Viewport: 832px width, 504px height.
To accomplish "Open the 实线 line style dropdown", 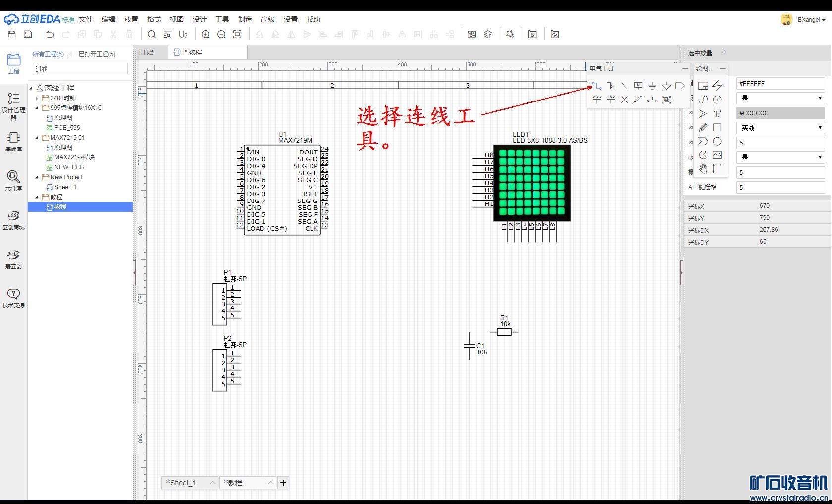I will click(780, 128).
